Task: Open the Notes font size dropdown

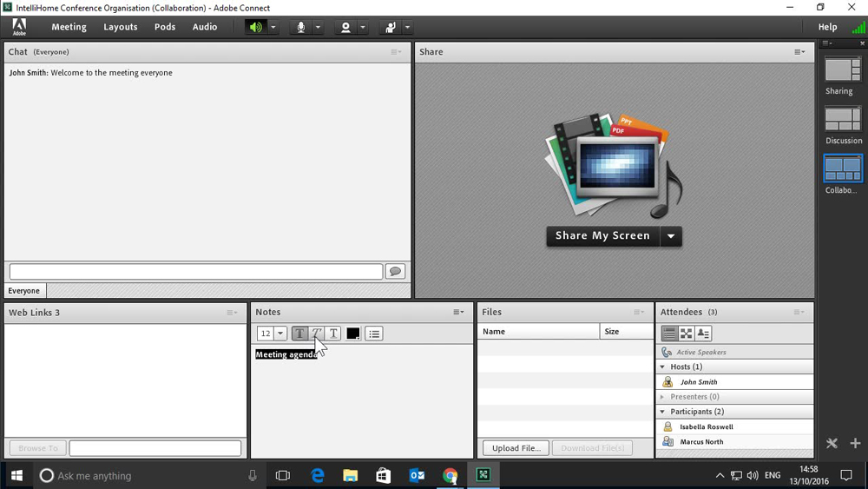Action: [280, 334]
